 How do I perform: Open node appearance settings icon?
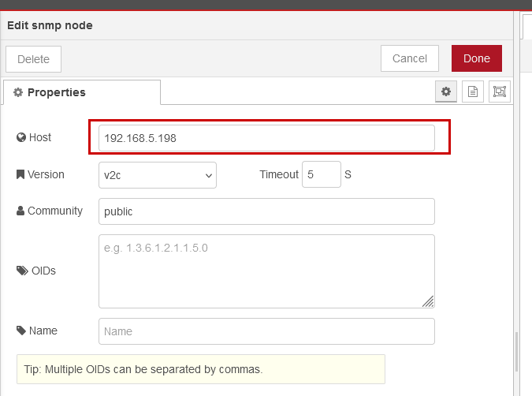click(x=500, y=92)
